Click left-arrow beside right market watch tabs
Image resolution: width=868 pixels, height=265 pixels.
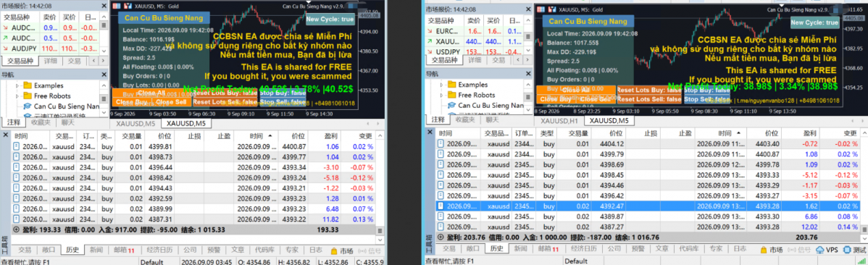pyautogui.click(x=518, y=60)
